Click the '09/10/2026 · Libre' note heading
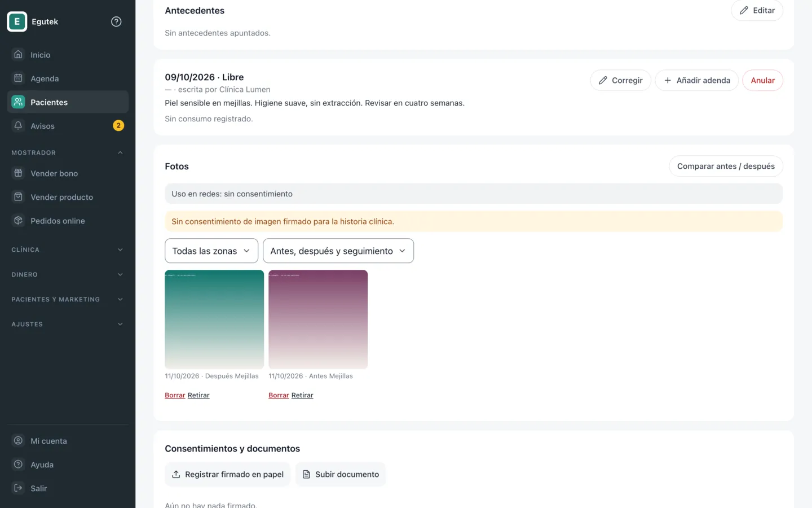 204,77
